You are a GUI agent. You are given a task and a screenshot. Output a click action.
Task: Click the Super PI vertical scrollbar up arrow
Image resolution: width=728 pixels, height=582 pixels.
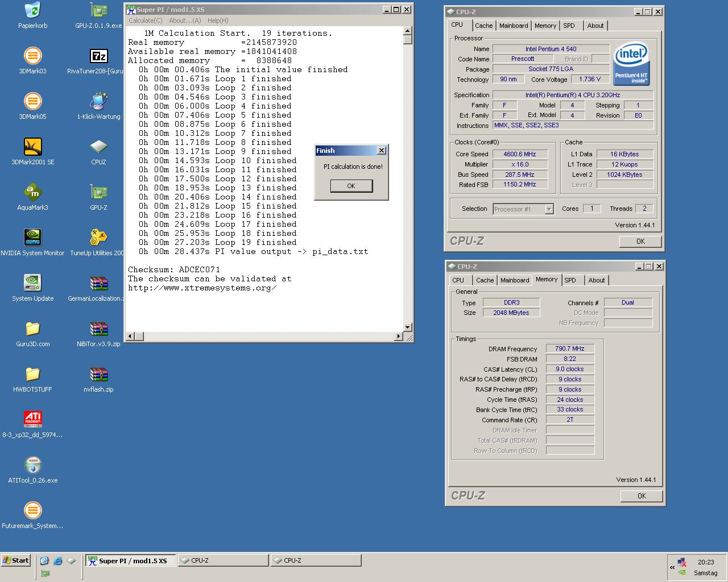(x=407, y=31)
